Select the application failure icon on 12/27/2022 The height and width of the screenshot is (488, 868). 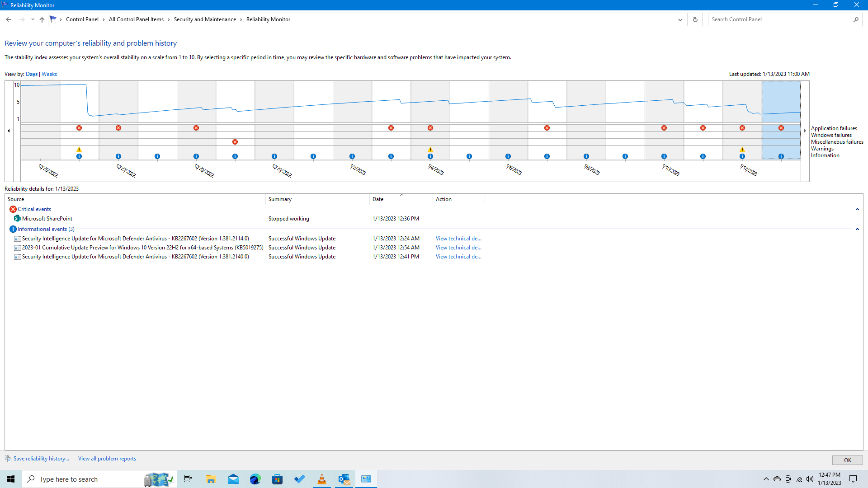tap(118, 128)
